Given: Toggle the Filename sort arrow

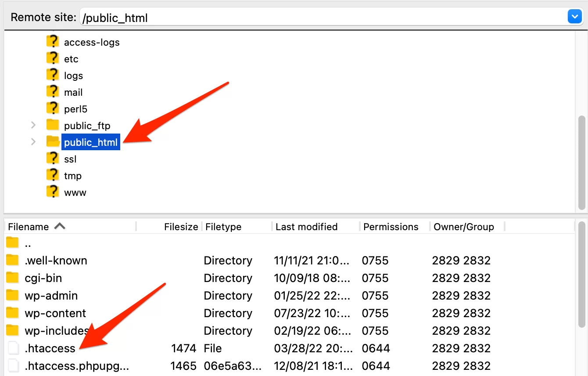Looking at the screenshot, I should 60,226.
